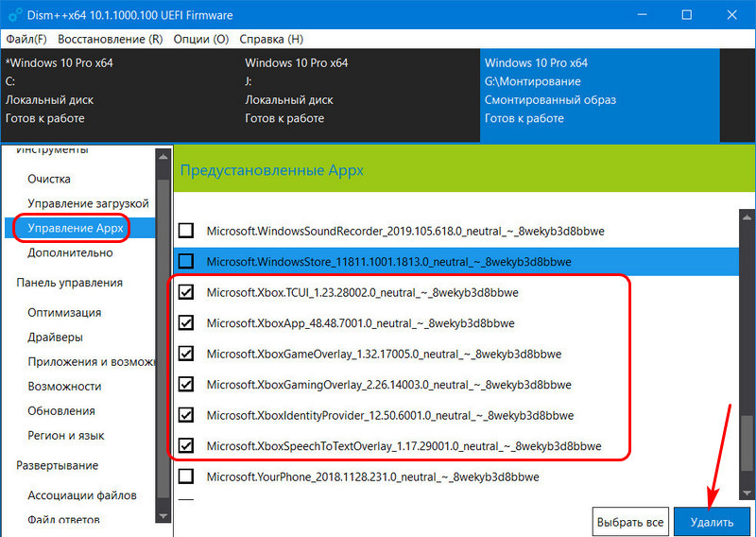
Task: Select the Microsoft.WindowsSoundRecorder package name
Action: 405,231
